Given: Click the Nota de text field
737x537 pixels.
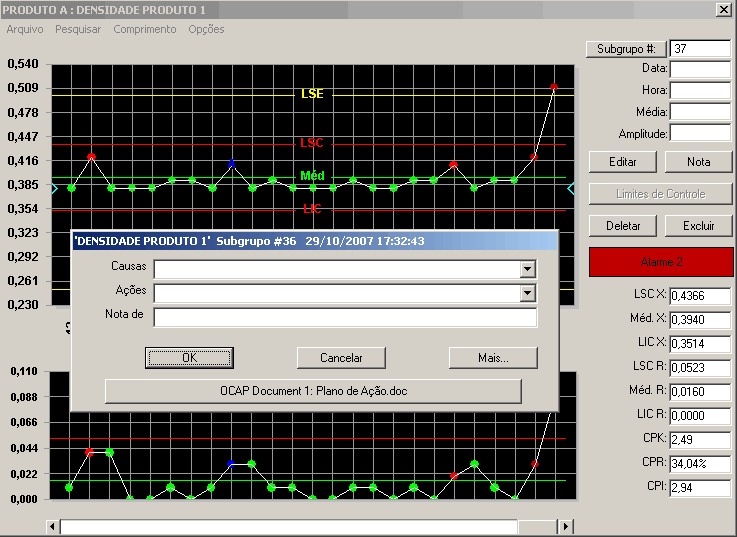Looking at the screenshot, I should [x=345, y=317].
